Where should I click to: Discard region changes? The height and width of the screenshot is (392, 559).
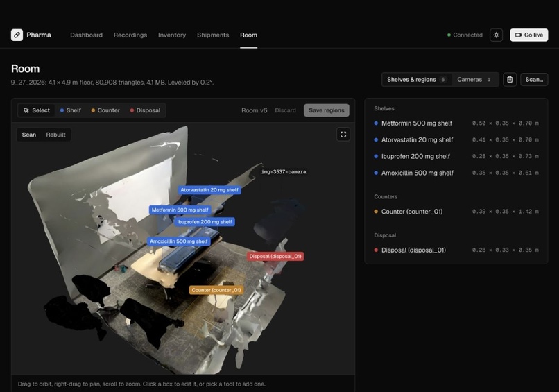(x=285, y=110)
